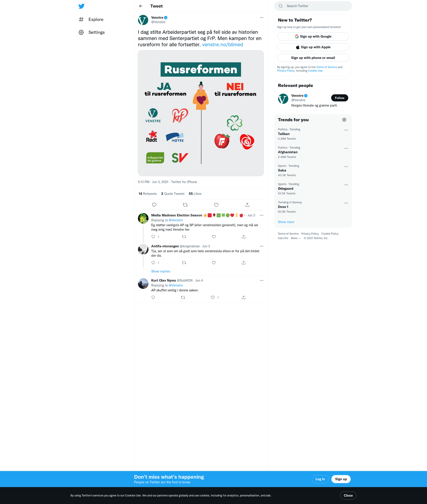Share the main Venstre tweet
This screenshot has width=427, height=504.
pos(247,205)
